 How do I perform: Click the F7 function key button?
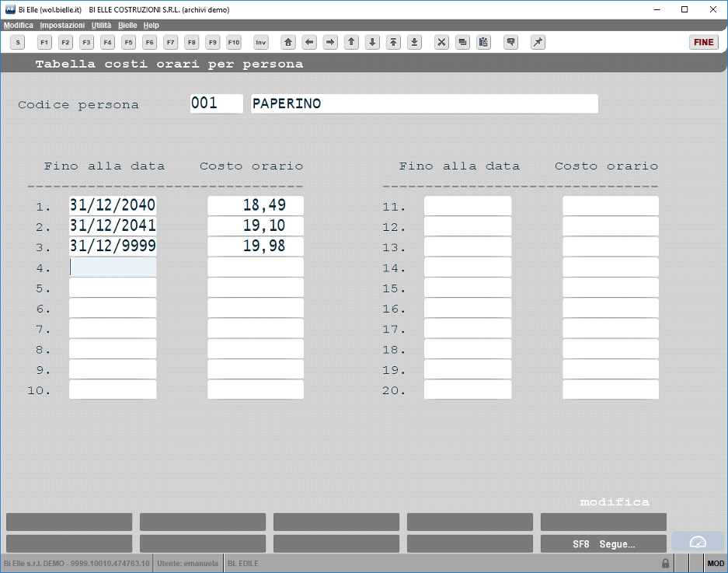(170, 42)
